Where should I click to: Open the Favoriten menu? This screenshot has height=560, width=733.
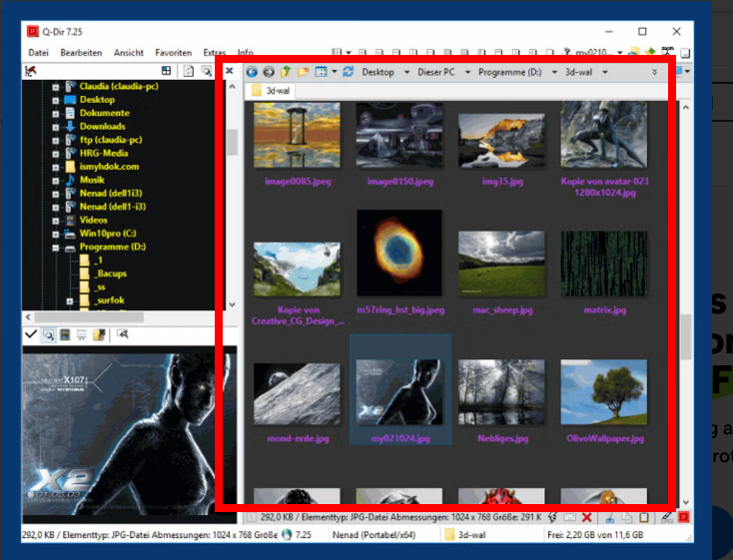174,52
